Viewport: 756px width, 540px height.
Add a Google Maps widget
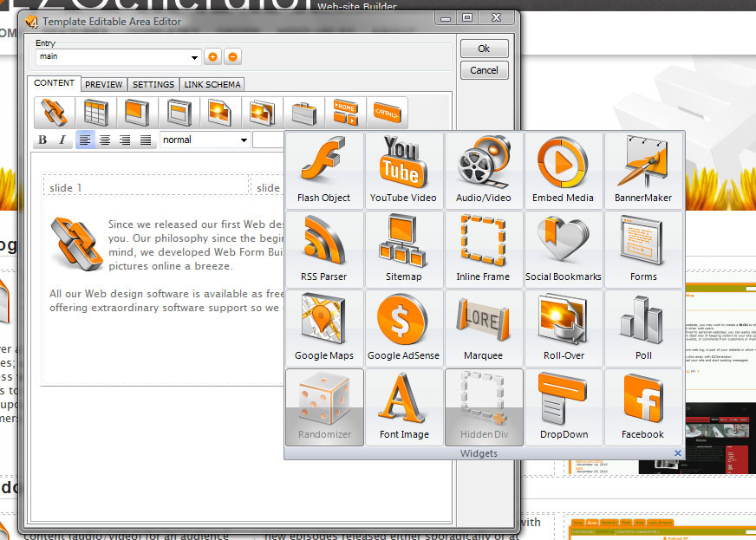click(x=324, y=329)
